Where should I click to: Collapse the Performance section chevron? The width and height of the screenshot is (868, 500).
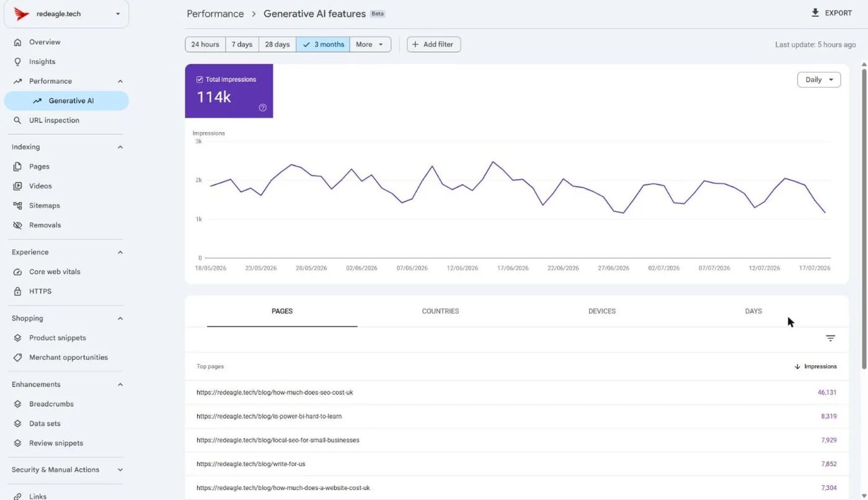120,81
